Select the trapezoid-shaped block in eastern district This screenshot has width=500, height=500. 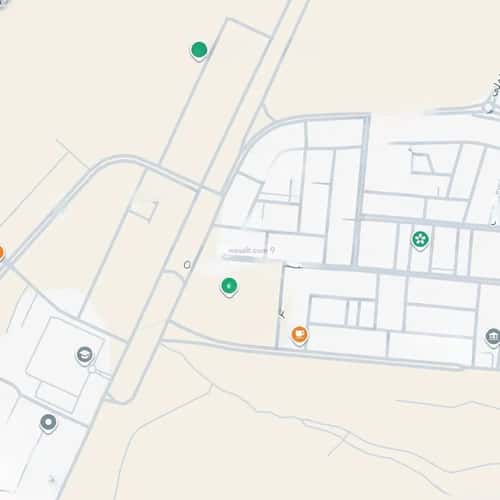click(422, 163)
